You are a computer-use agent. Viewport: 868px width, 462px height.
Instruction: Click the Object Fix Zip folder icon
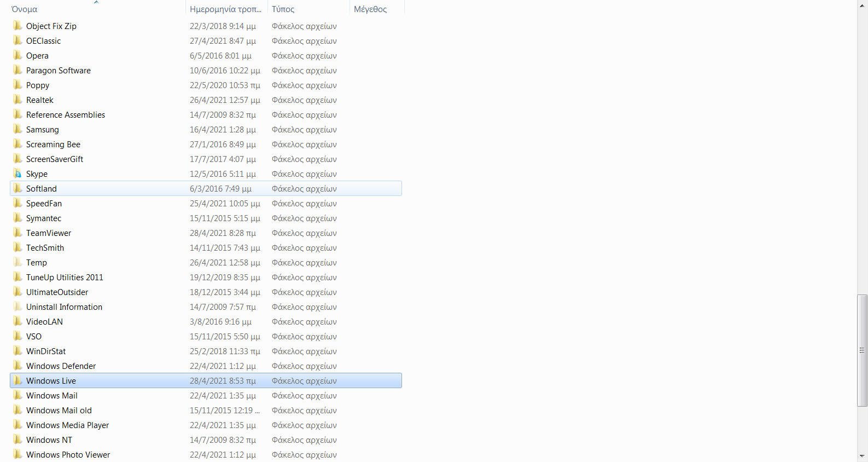(x=18, y=26)
